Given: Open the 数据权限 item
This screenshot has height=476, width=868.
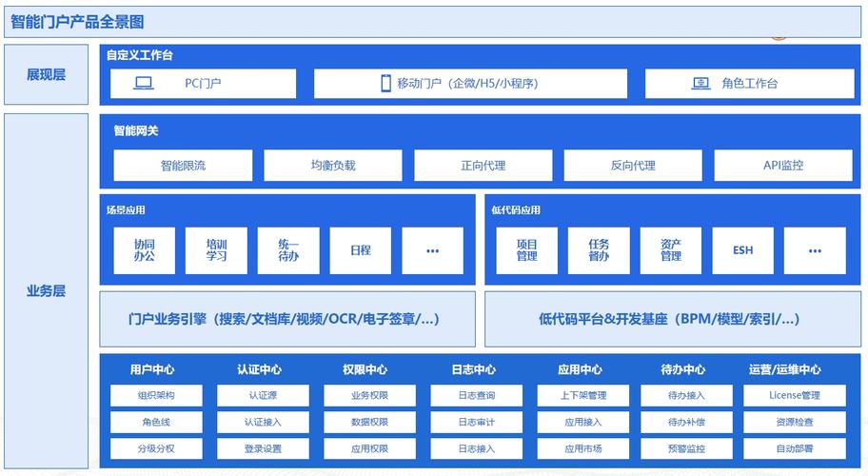Looking at the screenshot, I should [370, 422].
